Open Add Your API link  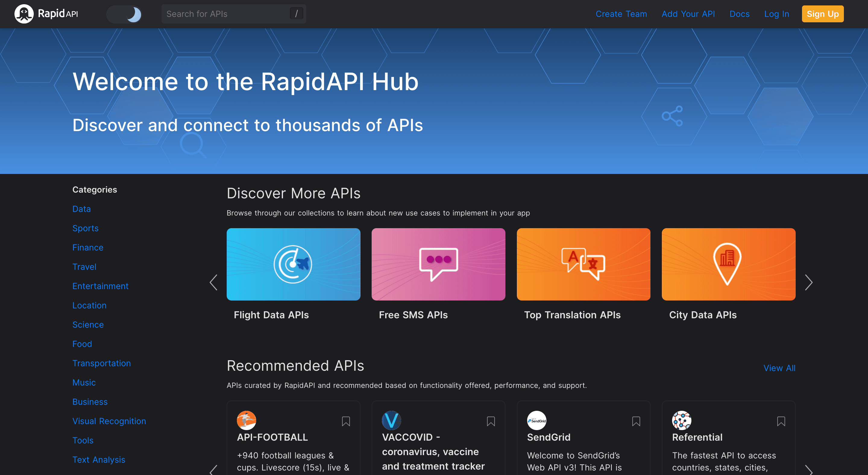[x=688, y=14]
